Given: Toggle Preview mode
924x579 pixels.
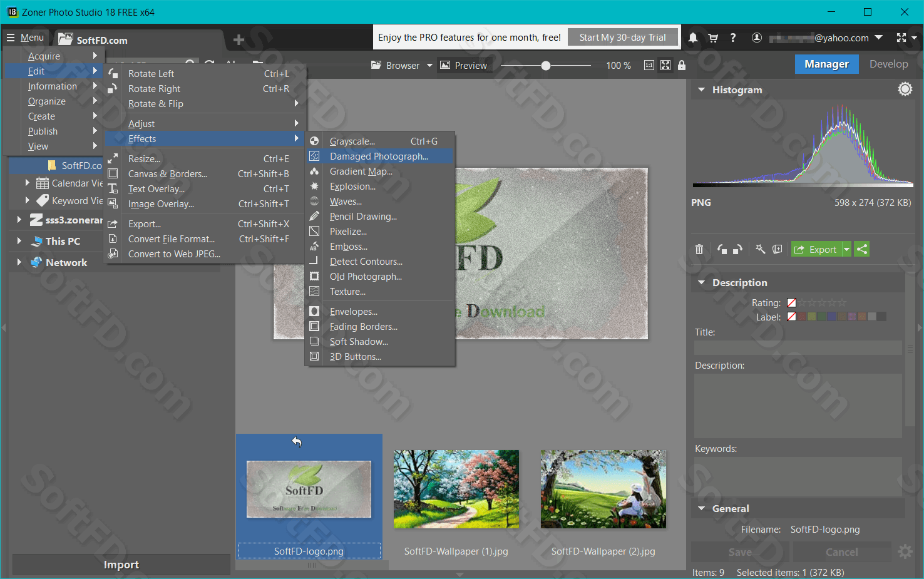Looking at the screenshot, I should [x=464, y=65].
